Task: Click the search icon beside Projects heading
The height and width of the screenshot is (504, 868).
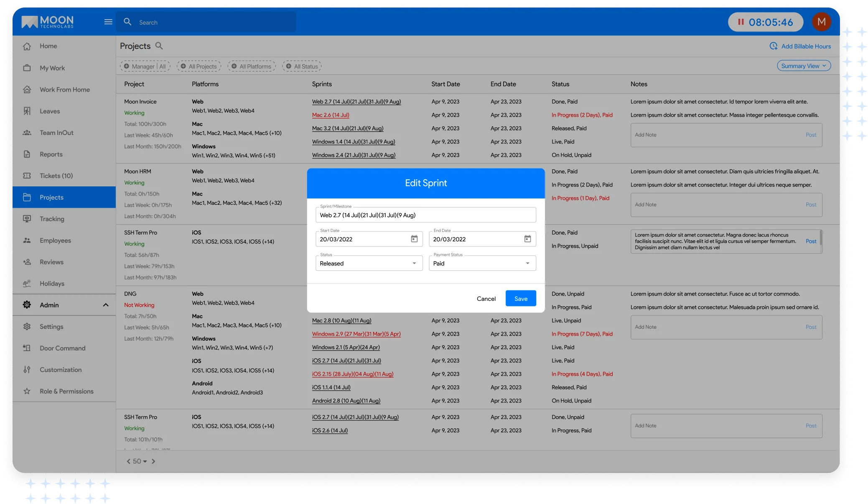Action: coord(159,46)
